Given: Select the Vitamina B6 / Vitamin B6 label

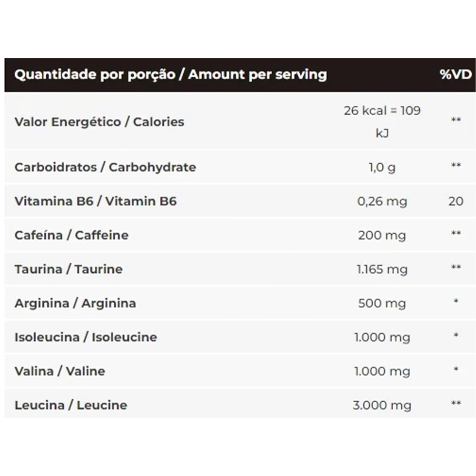Looking at the screenshot, I should 96,201.
